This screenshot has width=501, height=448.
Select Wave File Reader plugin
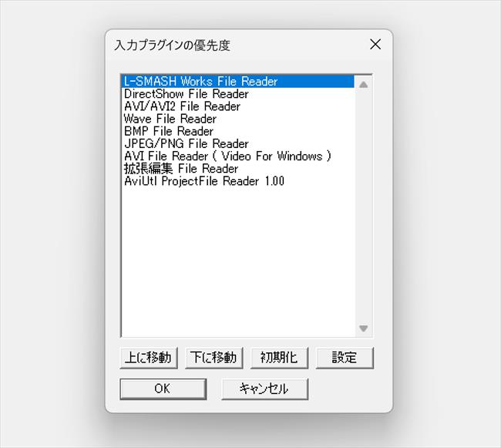pyautogui.click(x=170, y=119)
